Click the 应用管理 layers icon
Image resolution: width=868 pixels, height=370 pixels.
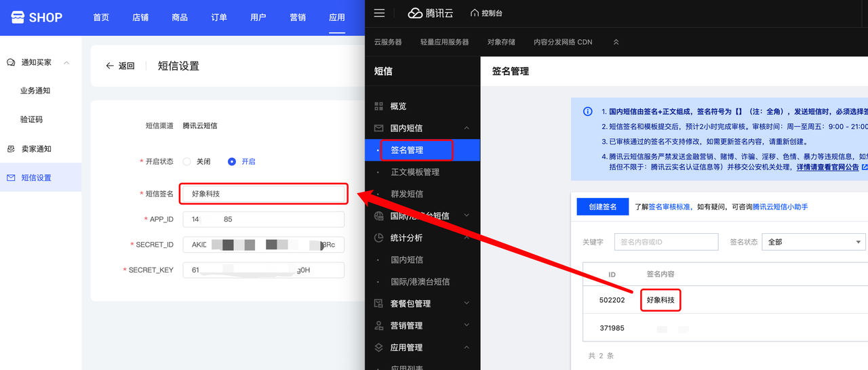(x=379, y=347)
